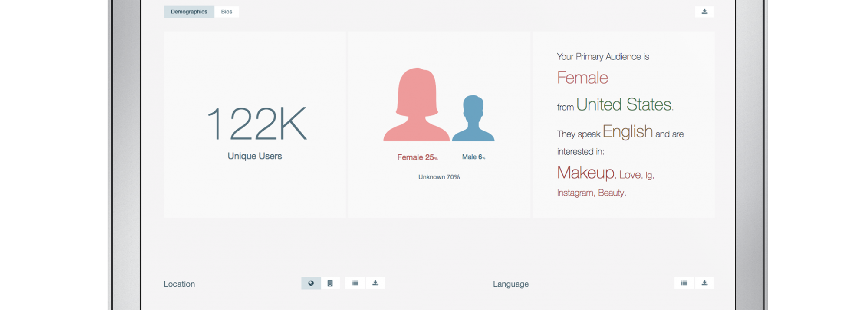Click the Unknown 70% text
Screen dimensions: 868x310
pyautogui.click(x=439, y=177)
